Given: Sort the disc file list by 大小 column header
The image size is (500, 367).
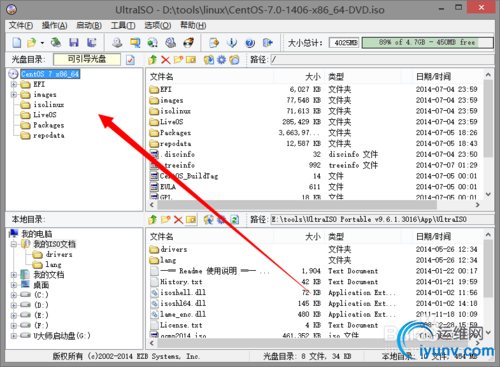Looking at the screenshot, I should coord(313,77).
